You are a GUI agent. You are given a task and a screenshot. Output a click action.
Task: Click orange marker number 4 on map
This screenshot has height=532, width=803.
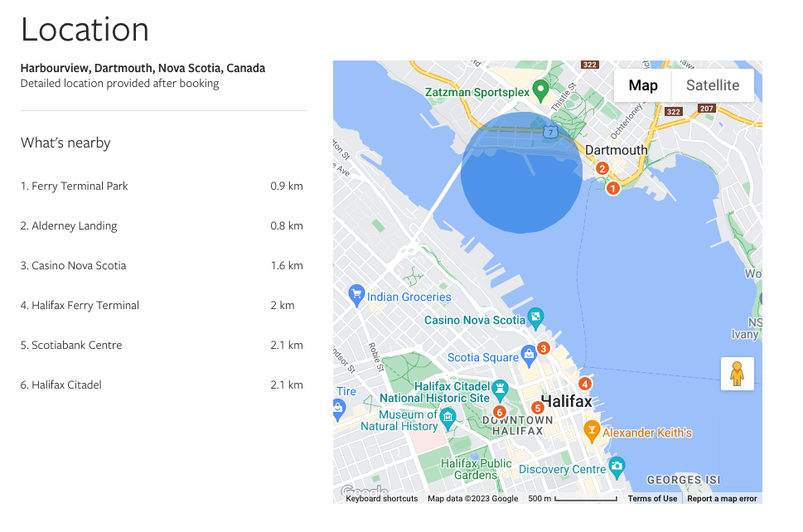(585, 384)
